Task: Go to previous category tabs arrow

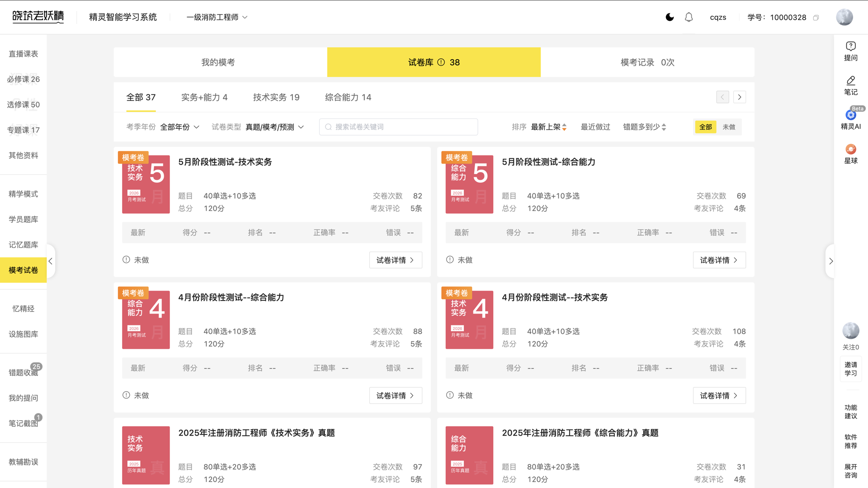Action: [722, 97]
